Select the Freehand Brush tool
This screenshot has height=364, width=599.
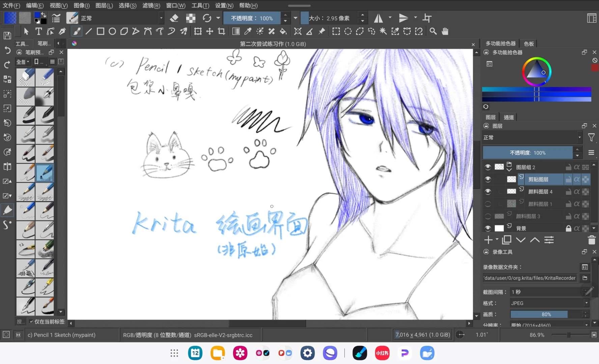click(77, 31)
